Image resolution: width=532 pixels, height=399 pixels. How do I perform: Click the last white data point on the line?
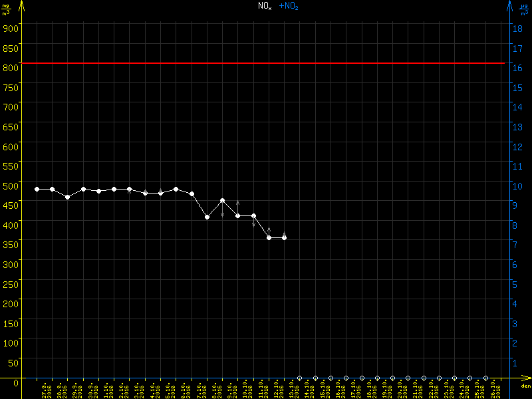(x=284, y=237)
